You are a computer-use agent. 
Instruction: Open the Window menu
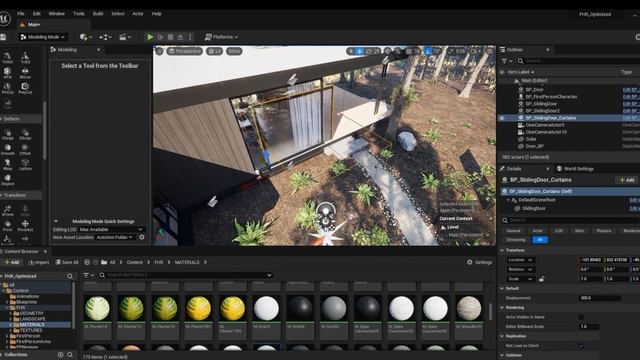(57, 14)
